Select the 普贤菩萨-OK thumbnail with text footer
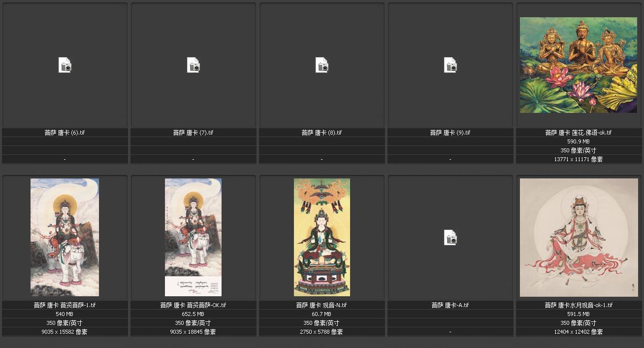The height and width of the screenshot is (348, 644). (x=193, y=237)
